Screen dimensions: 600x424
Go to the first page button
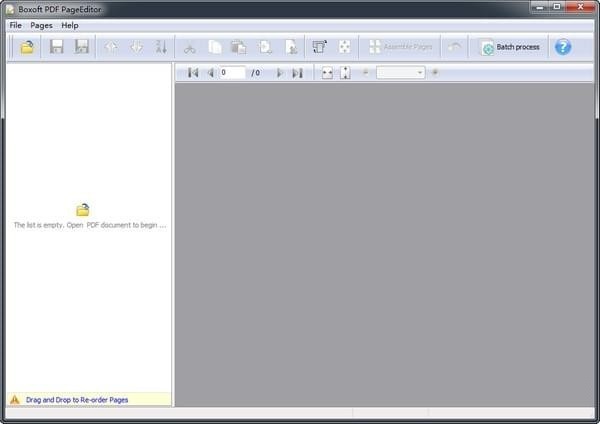tap(193, 72)
